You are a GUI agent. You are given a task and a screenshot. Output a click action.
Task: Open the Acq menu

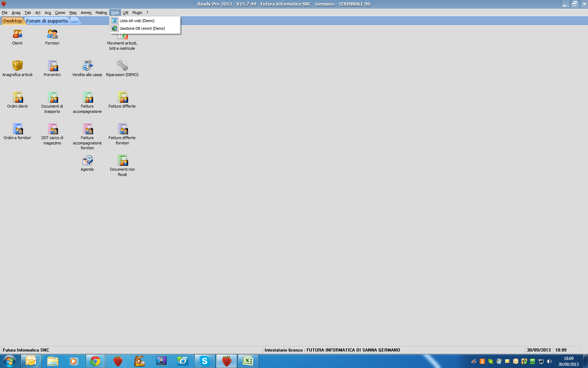(x=48, y=13)
